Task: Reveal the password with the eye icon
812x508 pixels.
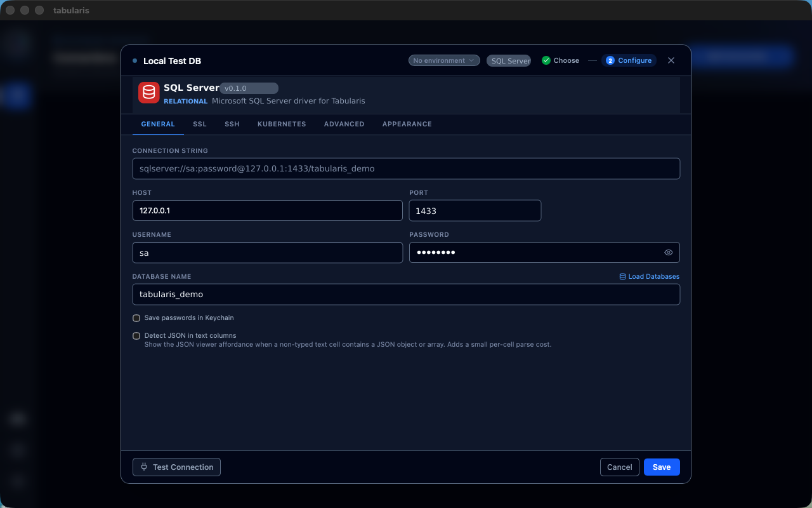Action: point(669,253)
